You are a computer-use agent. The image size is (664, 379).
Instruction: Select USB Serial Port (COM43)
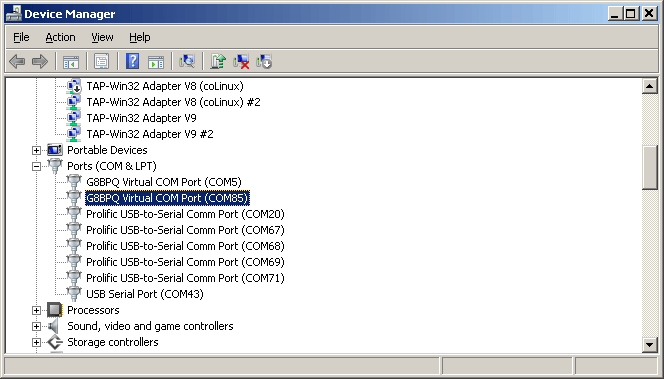coord(145,294)
